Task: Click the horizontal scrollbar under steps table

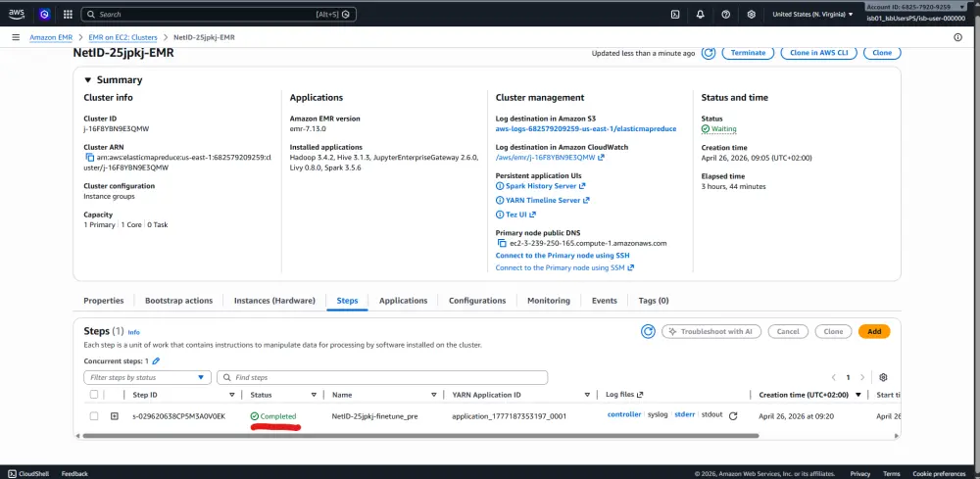Action: (x=420, y=436)
